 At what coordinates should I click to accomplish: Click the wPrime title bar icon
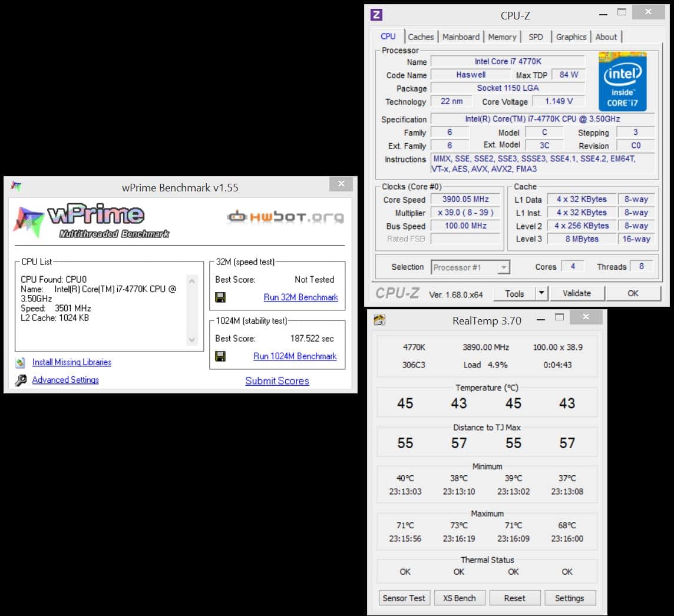pyautogui.click(x=16, y=187)
